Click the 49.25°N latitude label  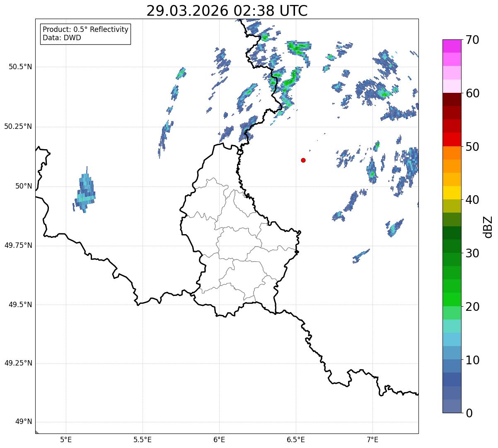coord(18,363)
